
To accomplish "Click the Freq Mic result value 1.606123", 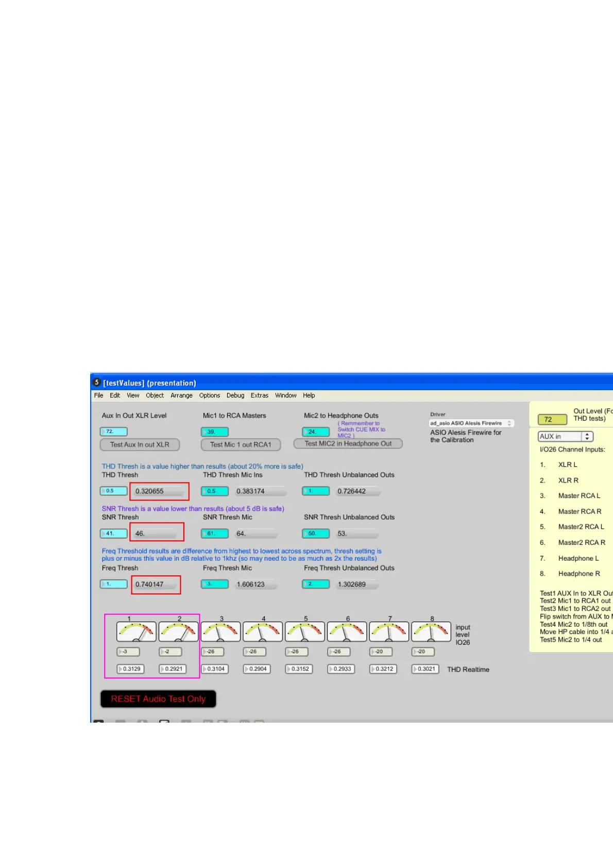I will point(256,585).
